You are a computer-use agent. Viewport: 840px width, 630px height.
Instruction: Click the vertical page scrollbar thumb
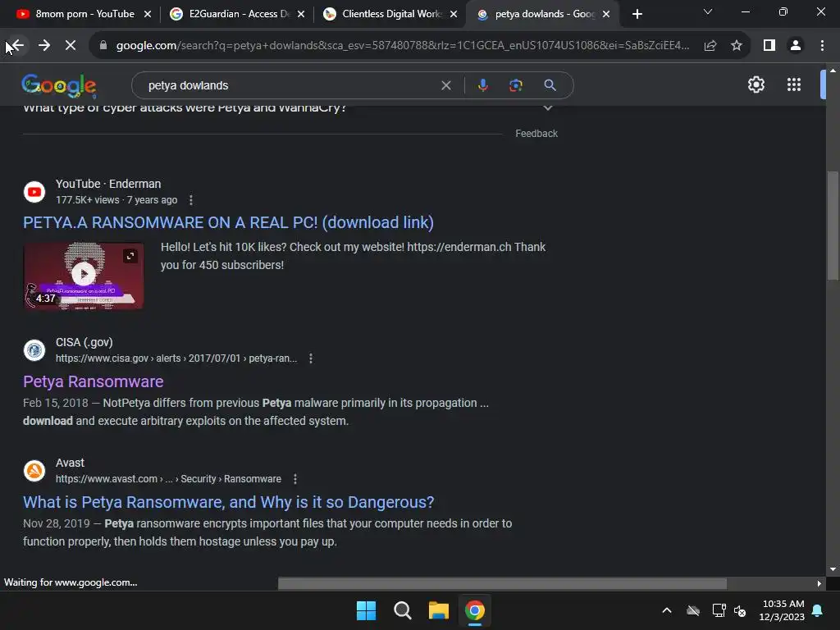pos(833,226)
